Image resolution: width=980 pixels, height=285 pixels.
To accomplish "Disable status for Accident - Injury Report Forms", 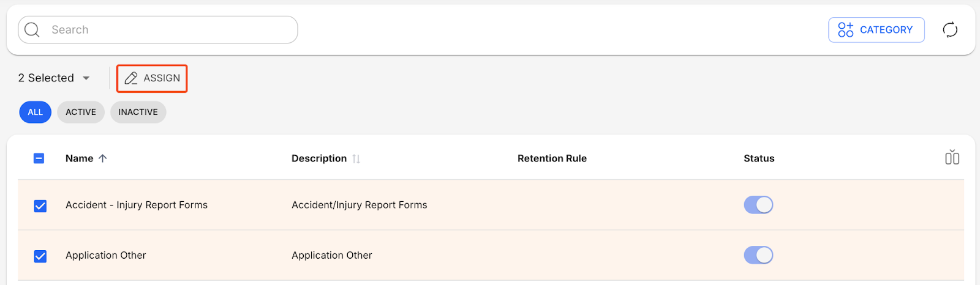I will [x=758, y=205].
